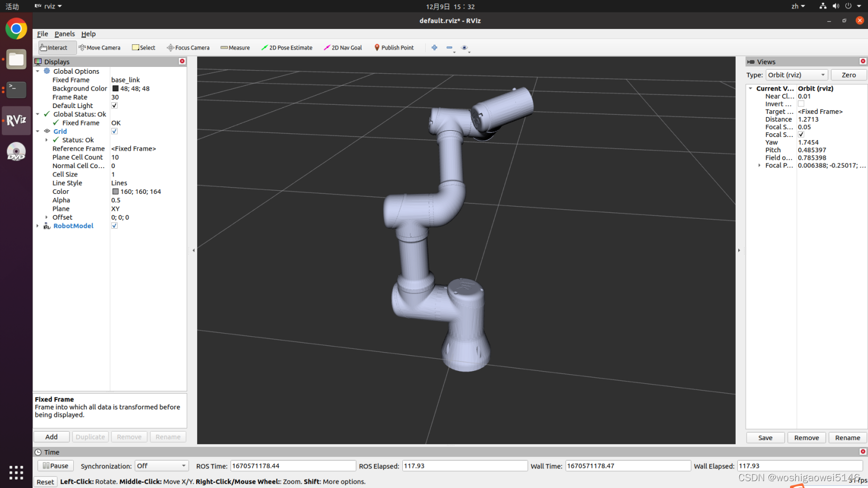The image size is (868, 488).
Task: Collapse the Global Status tree node
Action: coord(37,114)
